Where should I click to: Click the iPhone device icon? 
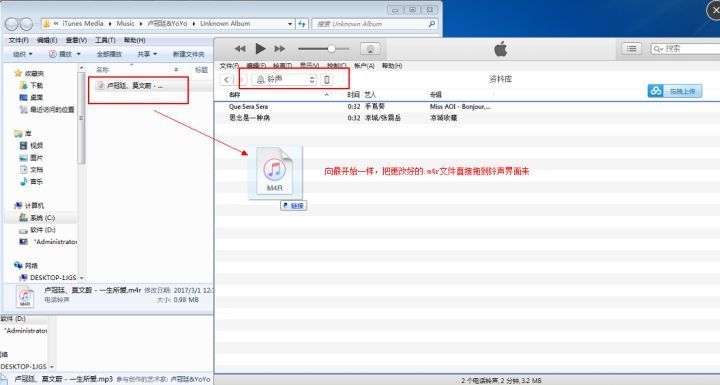tap(326, 79)
